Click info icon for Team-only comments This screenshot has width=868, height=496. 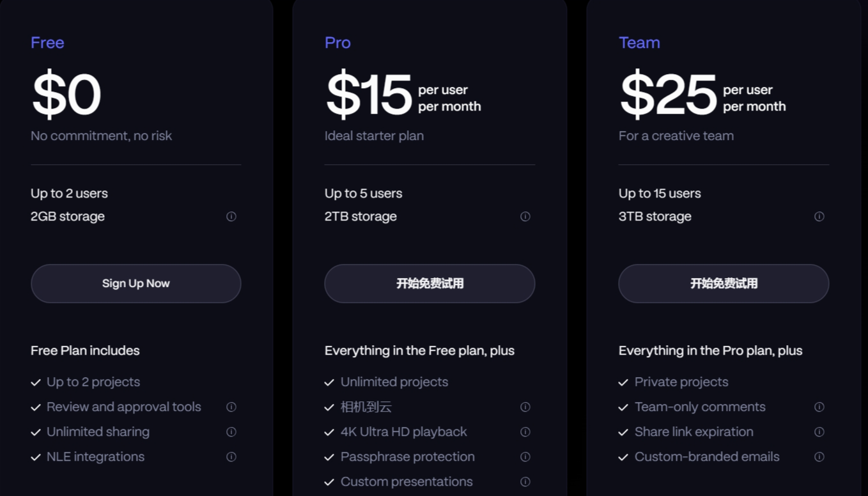point(819,407)
